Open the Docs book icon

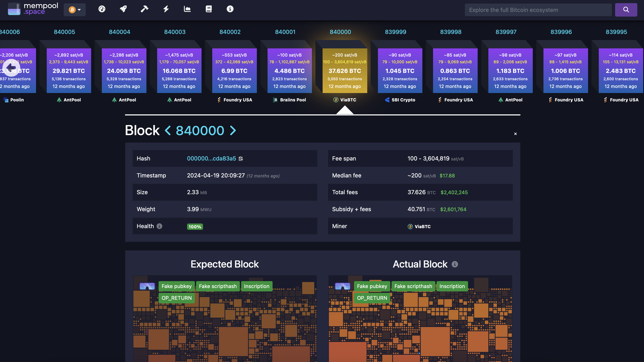[209, 9]
